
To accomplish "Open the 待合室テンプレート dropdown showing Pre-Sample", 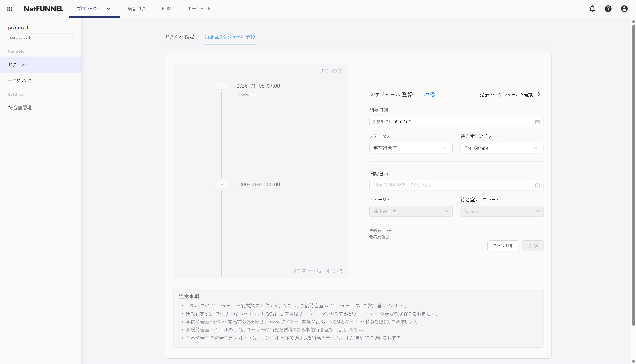I will pos(501,148).
